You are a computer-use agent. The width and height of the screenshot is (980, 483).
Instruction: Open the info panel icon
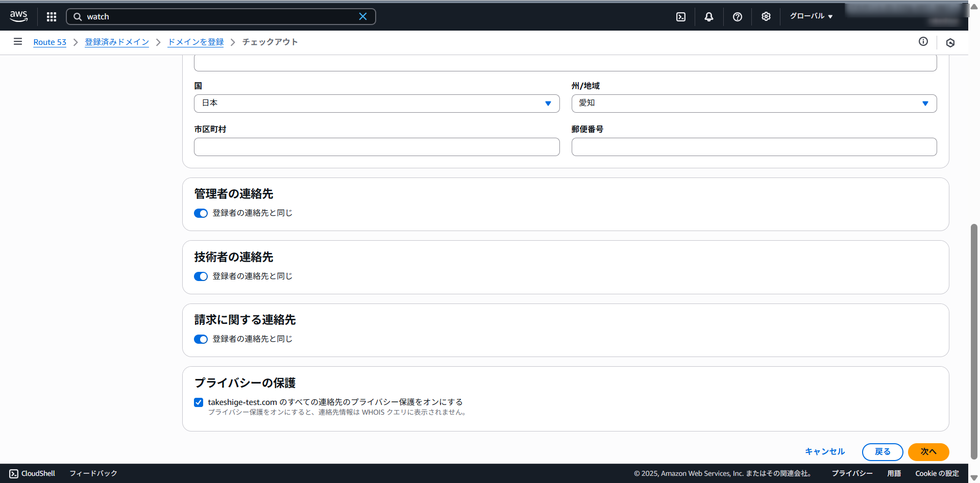tap(923, 42)
